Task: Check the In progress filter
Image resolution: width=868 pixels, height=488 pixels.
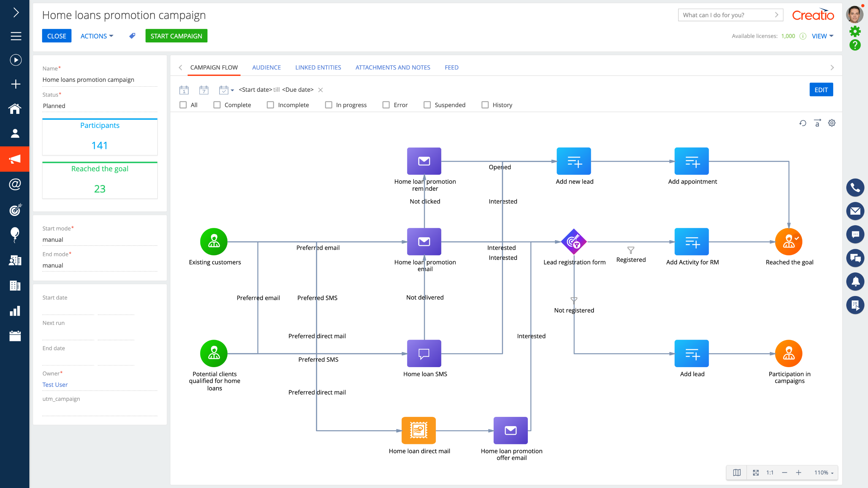Action: 328,105
